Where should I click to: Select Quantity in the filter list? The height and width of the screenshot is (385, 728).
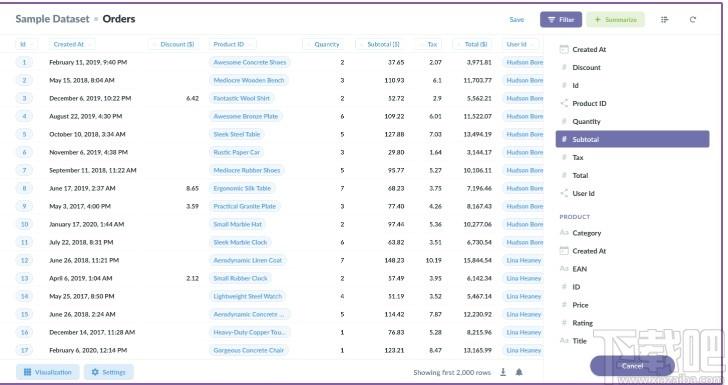coord(632,121)
